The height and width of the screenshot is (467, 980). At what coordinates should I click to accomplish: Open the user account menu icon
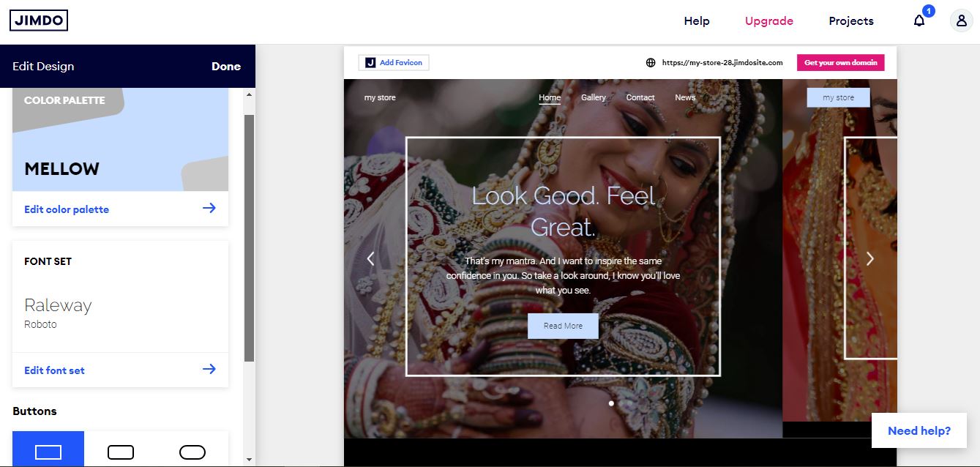pyautogui.click(x=961, y=20)
